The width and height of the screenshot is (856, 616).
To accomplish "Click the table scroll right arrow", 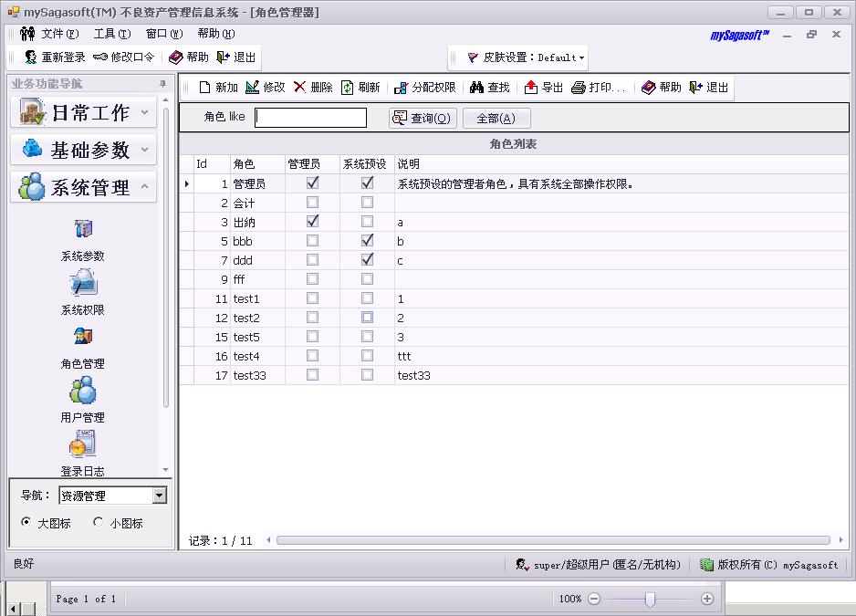I will [x=840, y=540].
